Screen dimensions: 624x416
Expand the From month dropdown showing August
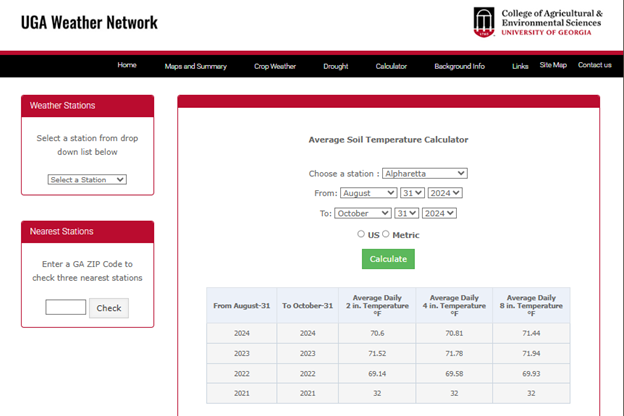coord(369,193)
